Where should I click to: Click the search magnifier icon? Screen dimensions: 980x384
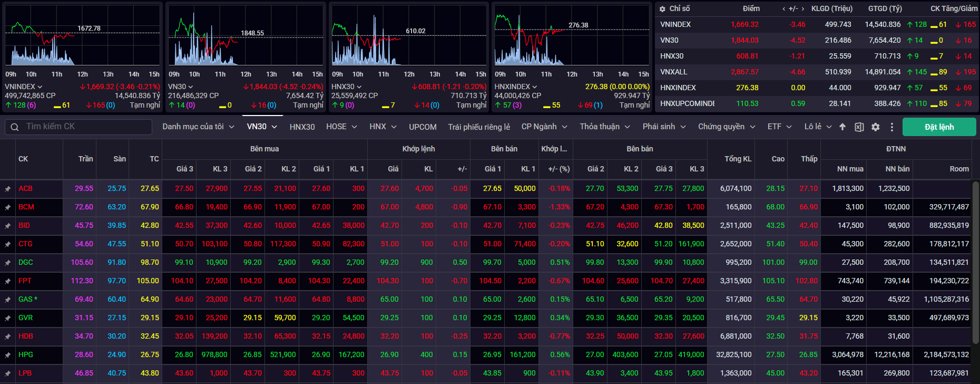[15, 127]
